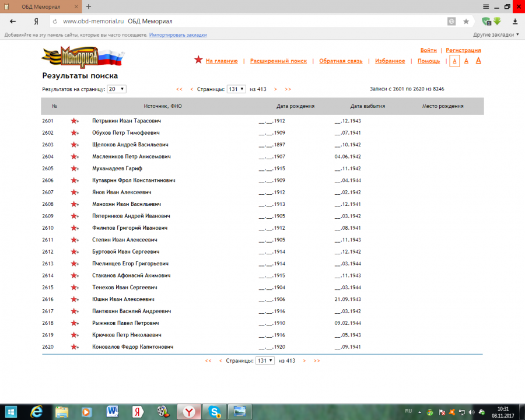
Task: Click browser back arrow button
Action: coord(13,21)
